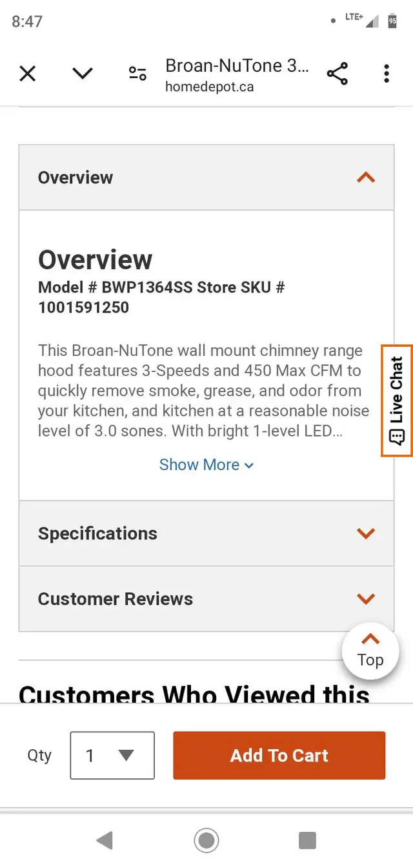The width and height of the screenshot is (413, 868).
Task: Tap the battery status indicator
Action: click(392, 21)
